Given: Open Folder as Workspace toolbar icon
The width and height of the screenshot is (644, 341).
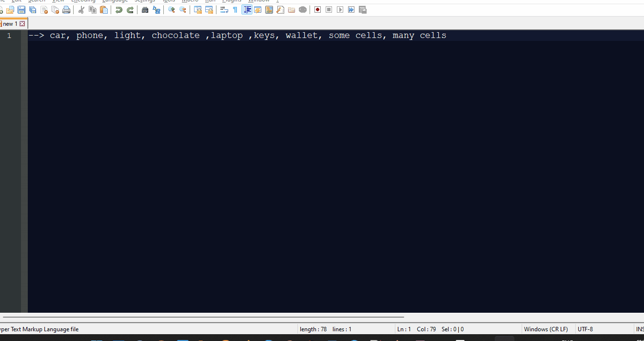Looking at the screenshot, I should (292, 10).
